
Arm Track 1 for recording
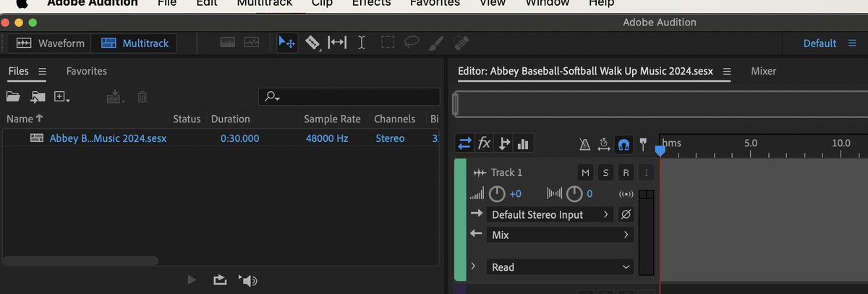tap(626, 172)
